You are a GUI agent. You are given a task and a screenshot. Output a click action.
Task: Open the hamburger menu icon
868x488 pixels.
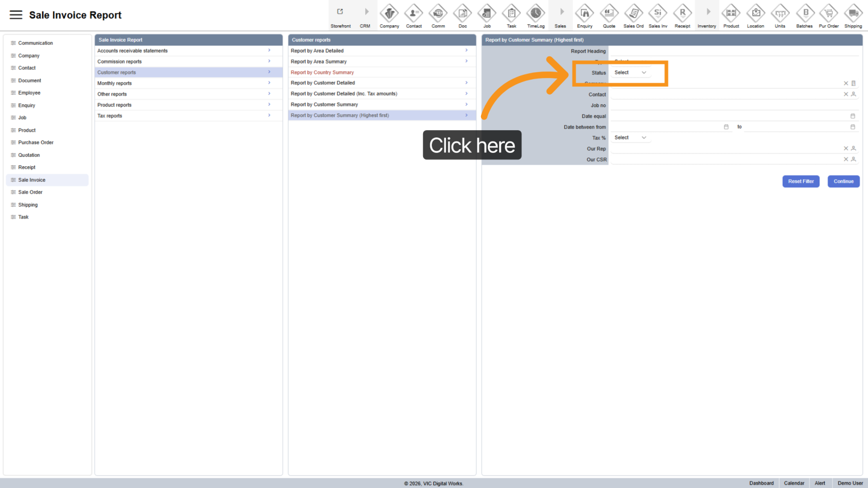[x=16, y=15]
